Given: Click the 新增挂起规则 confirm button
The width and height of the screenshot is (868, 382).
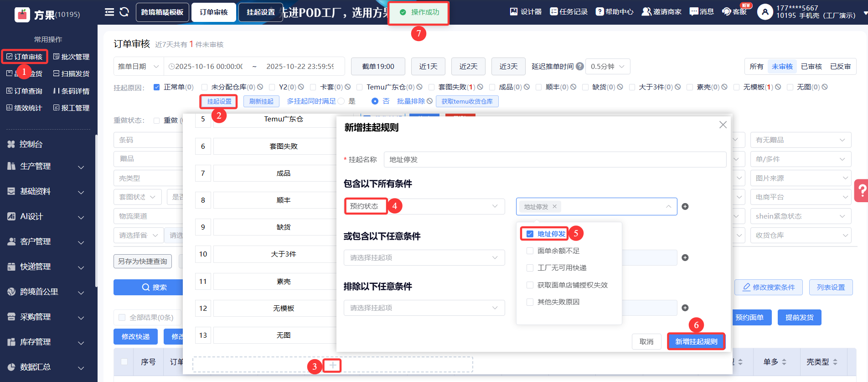Looking at the screenshot, I should (696, 341).
